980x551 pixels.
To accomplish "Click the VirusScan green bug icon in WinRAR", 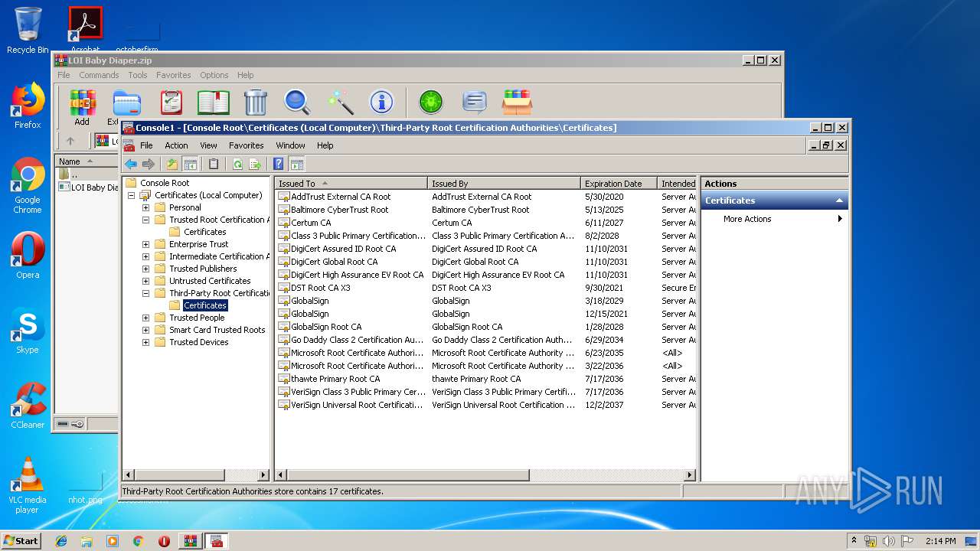I will (x=431, y=102).
